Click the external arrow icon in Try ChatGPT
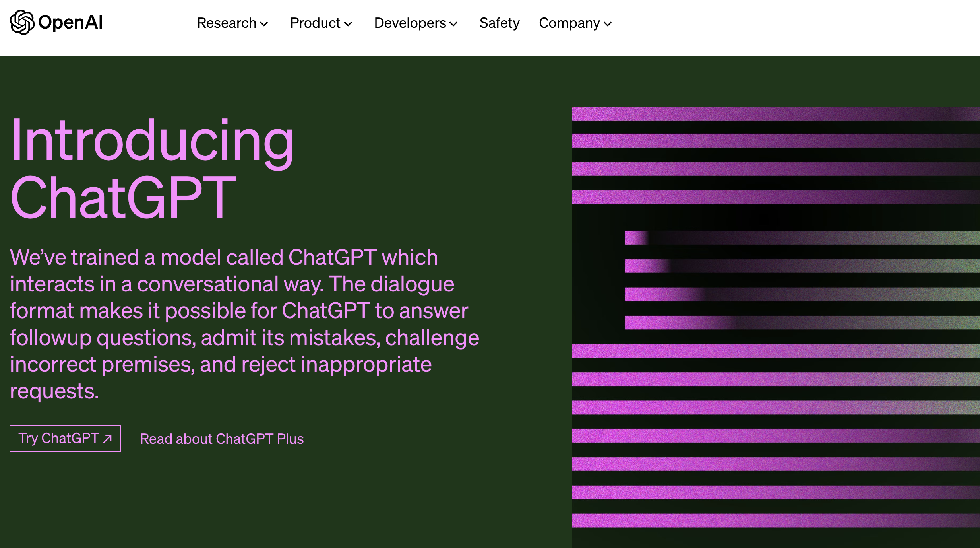This screenshot has height=548, width=980. coord(107,438)
